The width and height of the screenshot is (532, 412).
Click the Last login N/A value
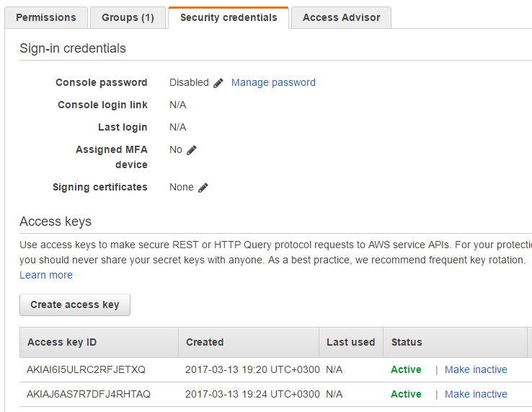pyautogui.click(x=178, y=128)
